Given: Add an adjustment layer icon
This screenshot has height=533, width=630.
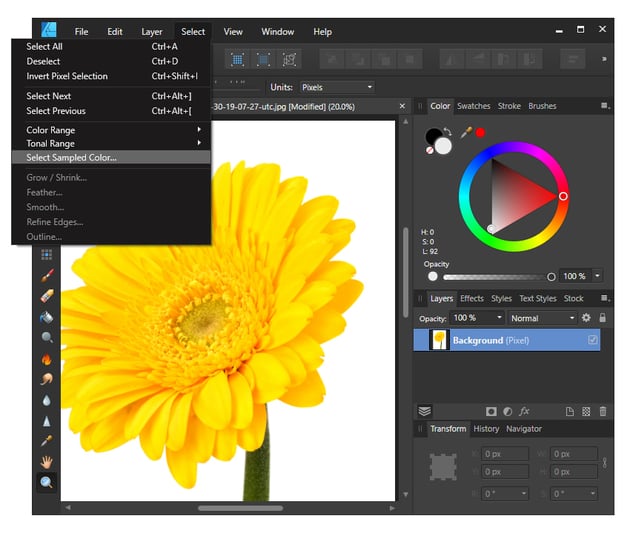Looking at the screenshot, I should pos(508,411).
